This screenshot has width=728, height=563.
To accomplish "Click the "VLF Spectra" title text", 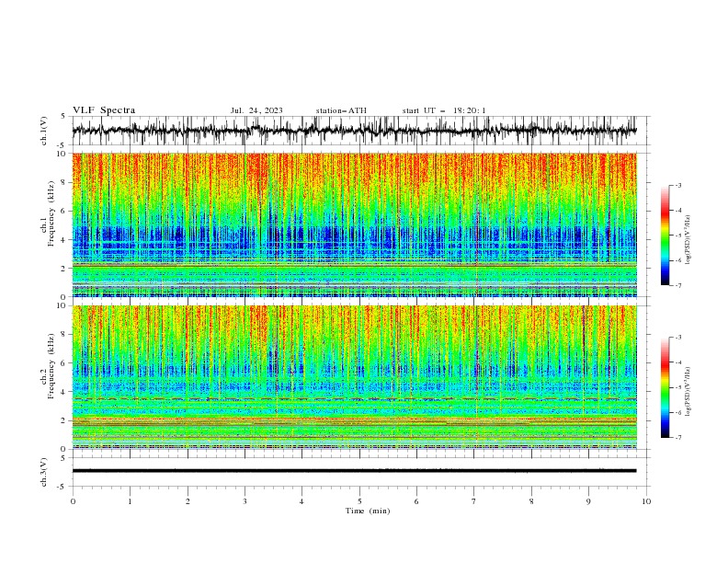I will pyautogui.click(x=104, y=110).
